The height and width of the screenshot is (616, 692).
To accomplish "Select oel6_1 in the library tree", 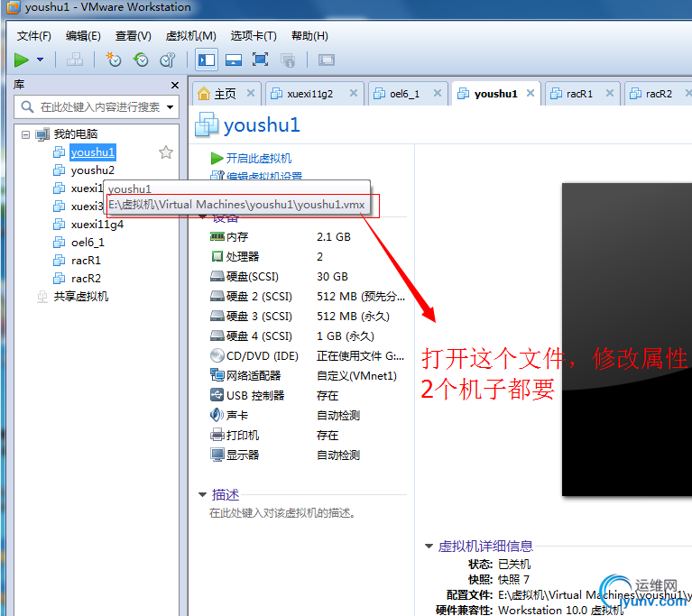I will [x=88, y=243].
